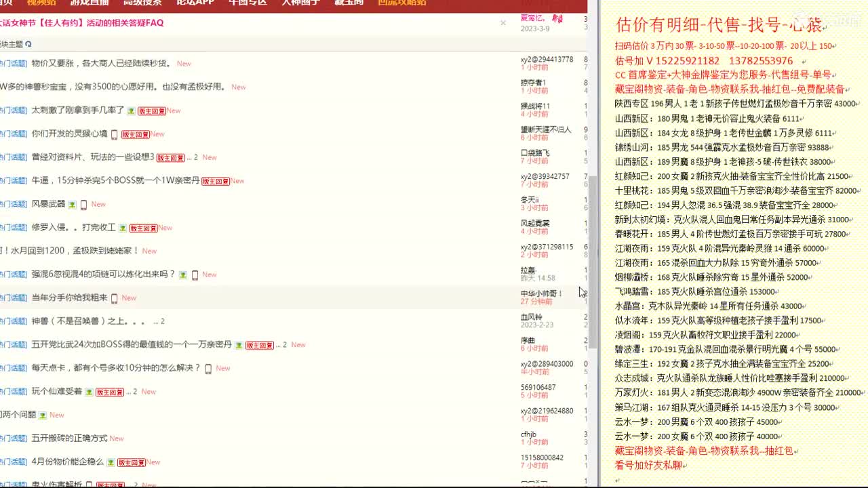热门话题 tag on 风暴武器 row

(13, 204)
